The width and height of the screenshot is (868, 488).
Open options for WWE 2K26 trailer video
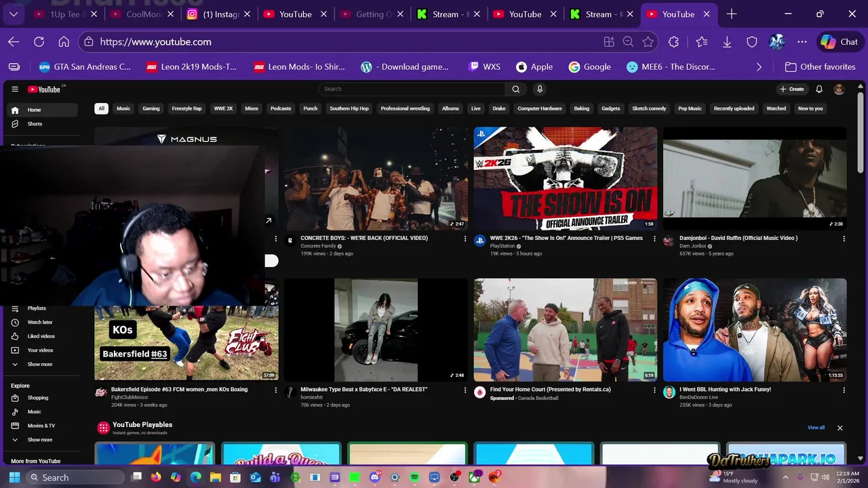coord(654,239)
